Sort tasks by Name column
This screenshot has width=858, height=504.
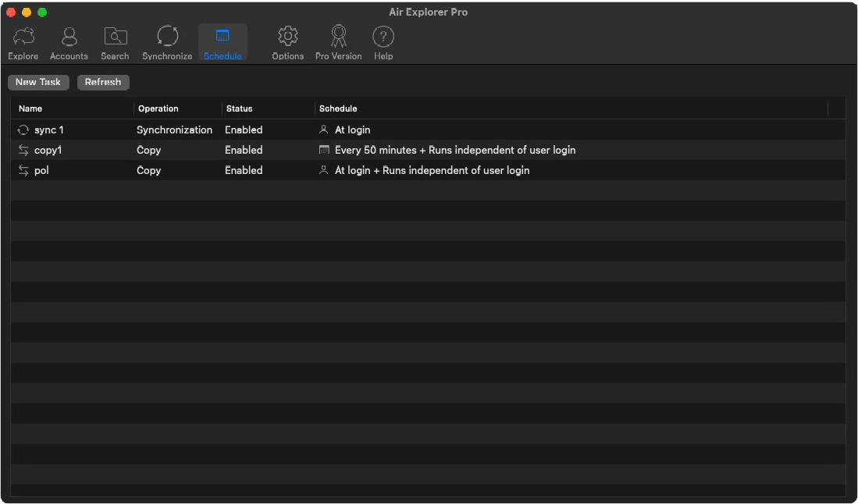[30, 108]
